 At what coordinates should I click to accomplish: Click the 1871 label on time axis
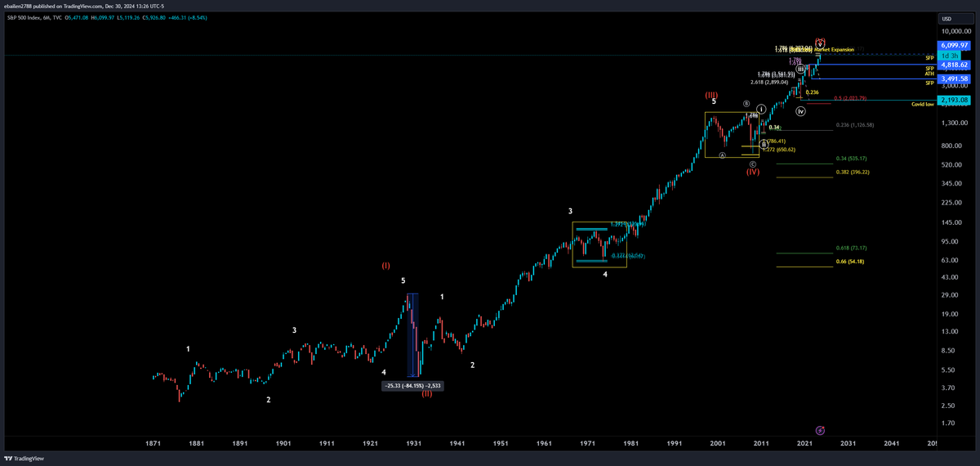(152, 443)
